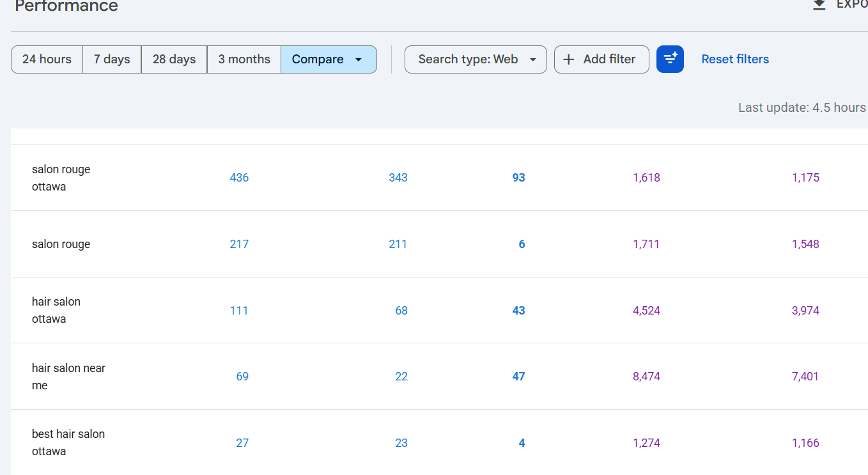
Task: Click the Last update text
Action: pos(803,107)
